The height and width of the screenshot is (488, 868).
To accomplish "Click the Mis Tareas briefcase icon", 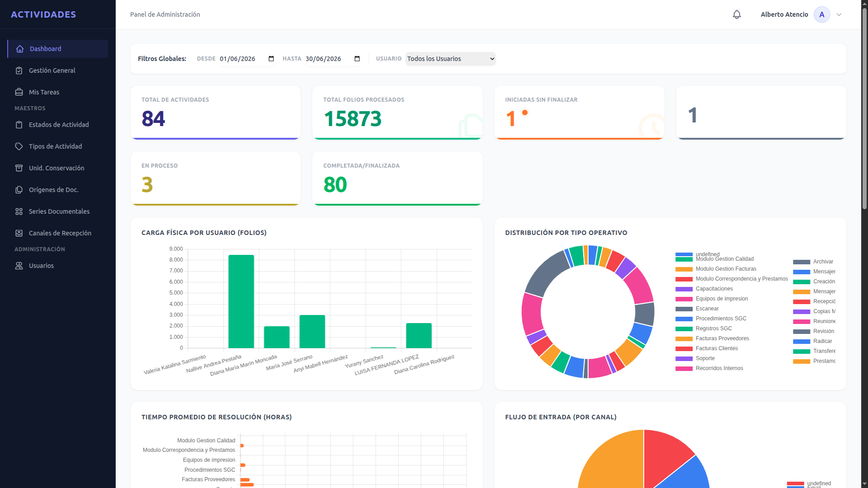I will pyautogui.click(x=19, y=92).
